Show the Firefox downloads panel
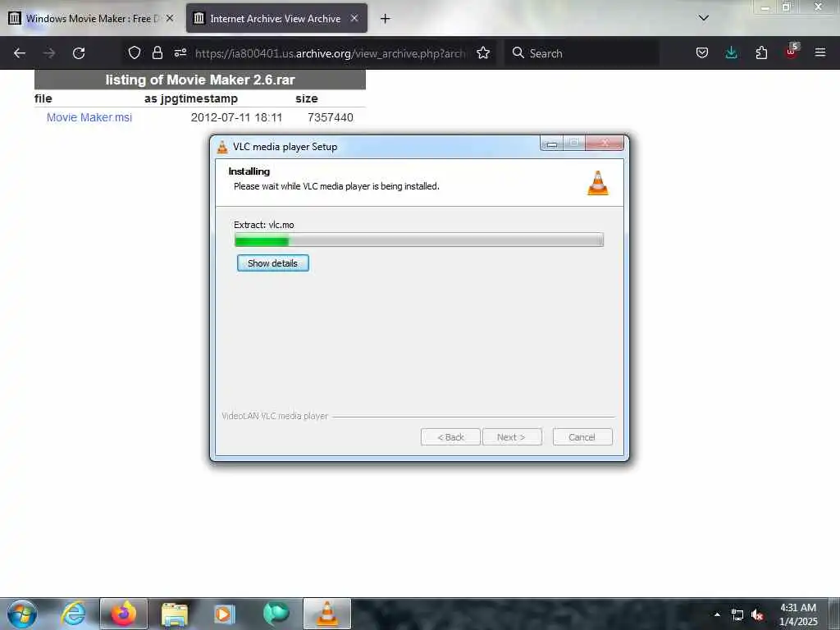 (x=731, y=52)
